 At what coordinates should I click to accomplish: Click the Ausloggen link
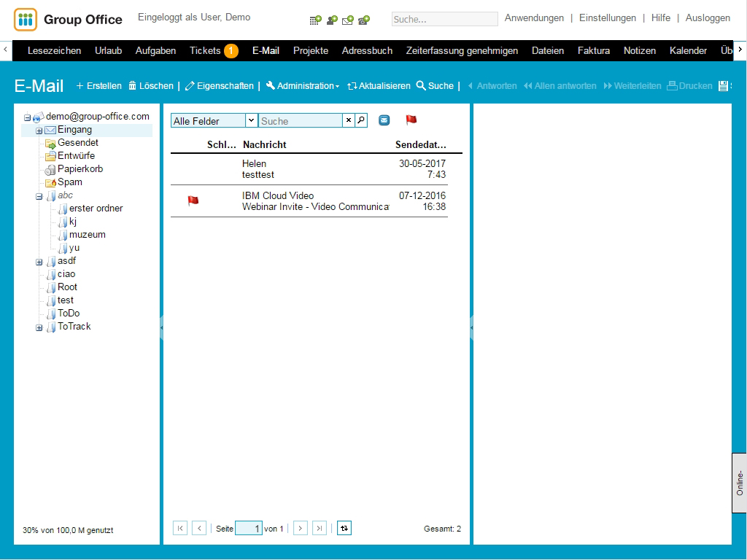pyautogui.click(x=707, y=18)
